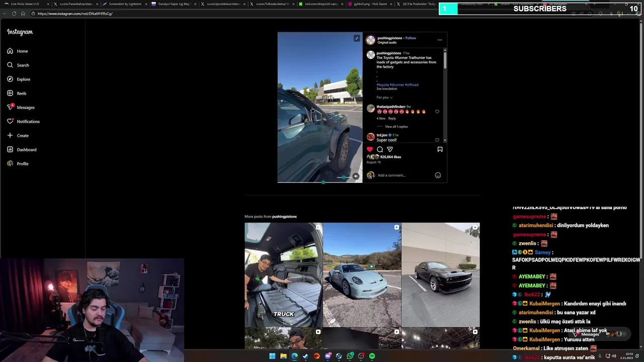Save the reel with the bookmark icon

tap(440, 149)
